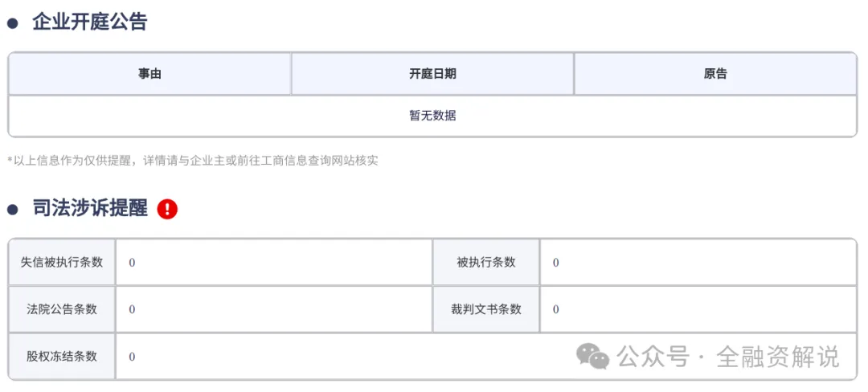
Task: Click the 暂无数据 empty table row
Action: pyautogui.click(x=432, y=116)
